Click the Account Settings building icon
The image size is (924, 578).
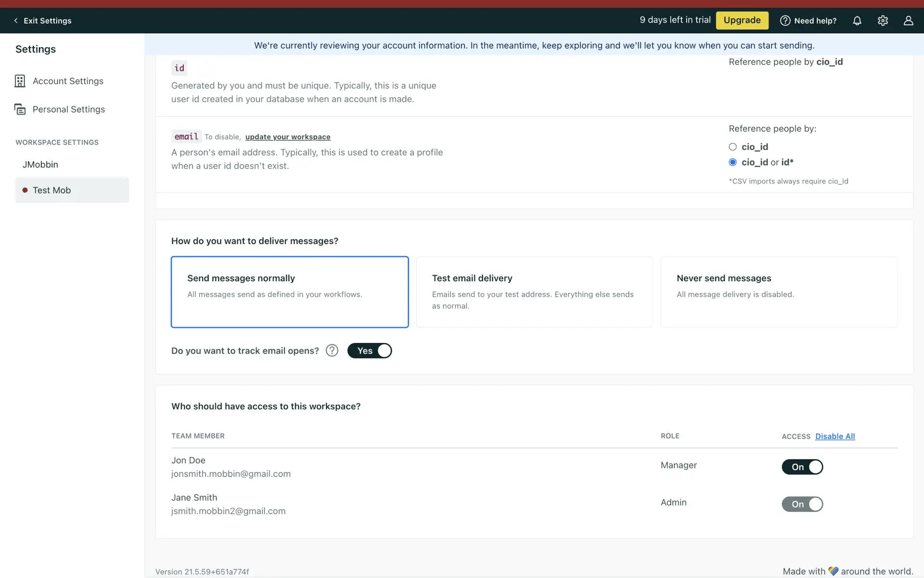[20, 81]
